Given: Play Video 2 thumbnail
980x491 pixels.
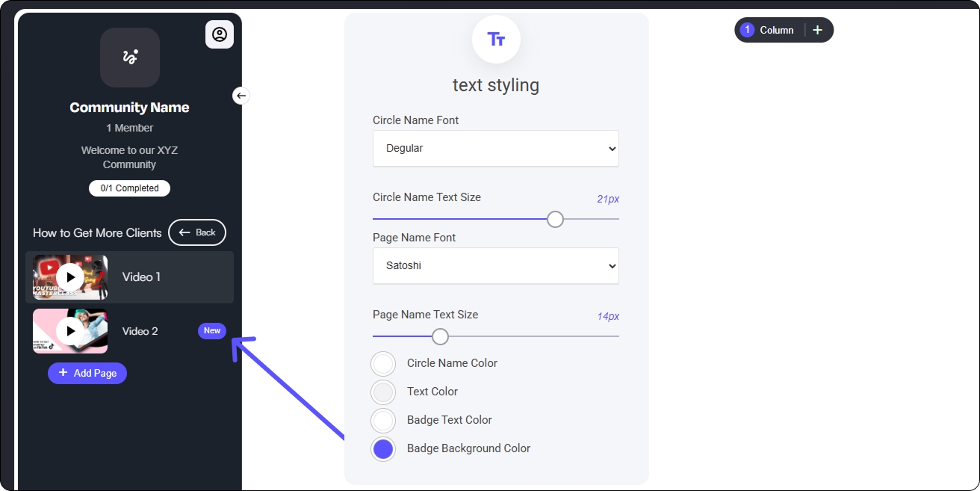Looking at the screenshot, I should (x=70, y=331).
